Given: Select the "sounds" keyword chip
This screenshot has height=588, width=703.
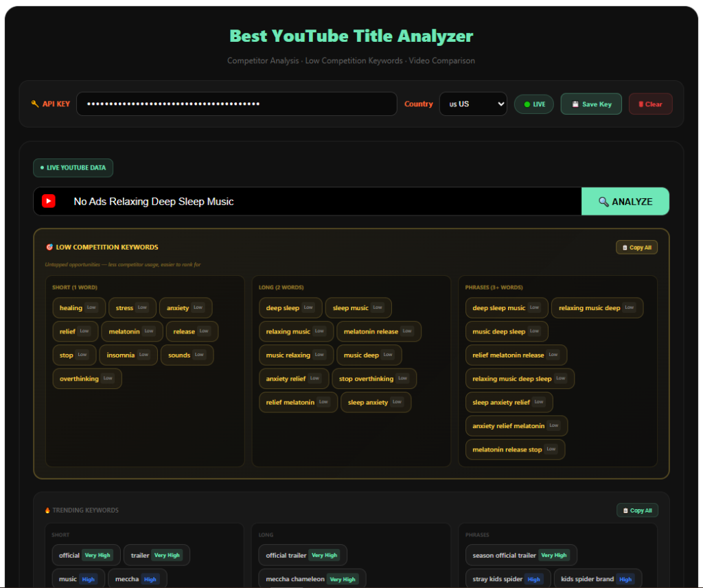Looking at the screenshot, I should [x=187, y=355].
